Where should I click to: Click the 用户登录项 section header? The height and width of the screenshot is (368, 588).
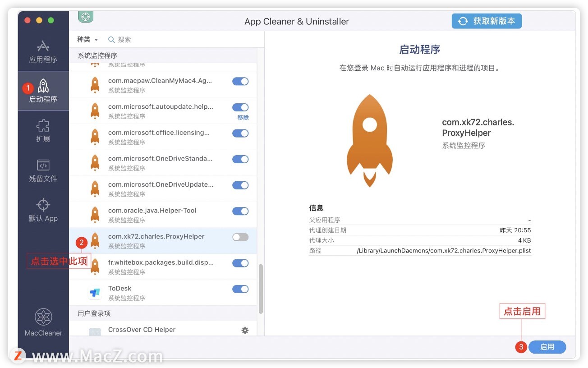click(x=163, y=313)
